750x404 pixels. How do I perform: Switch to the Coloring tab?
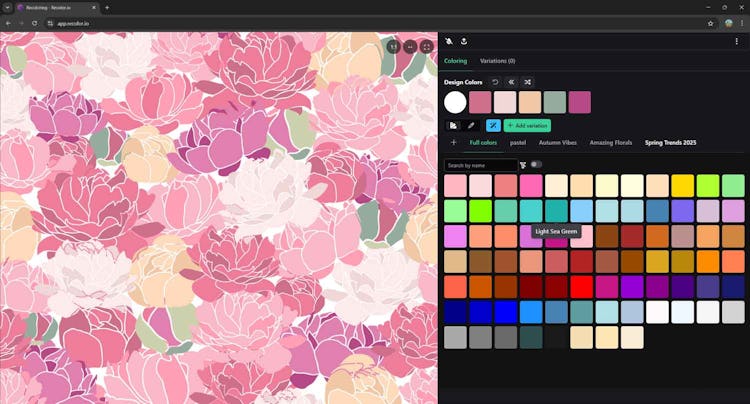[455, 61]
